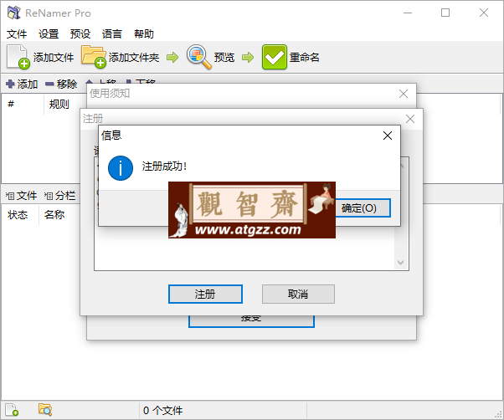
Task: Click the status bar folder search icon
Action: [x=45, y=410]
